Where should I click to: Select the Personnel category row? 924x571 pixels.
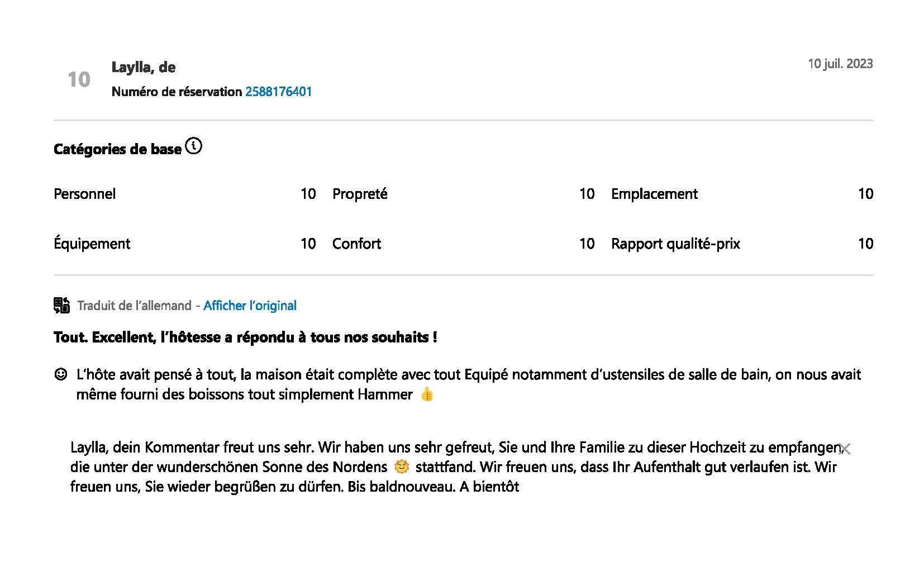(185, 194)
